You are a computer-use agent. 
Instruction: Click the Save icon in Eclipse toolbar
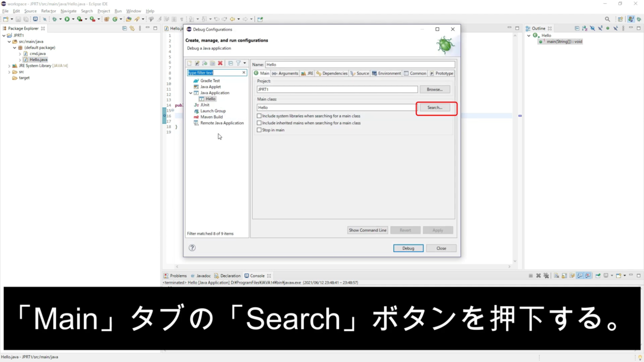[18, 19]
